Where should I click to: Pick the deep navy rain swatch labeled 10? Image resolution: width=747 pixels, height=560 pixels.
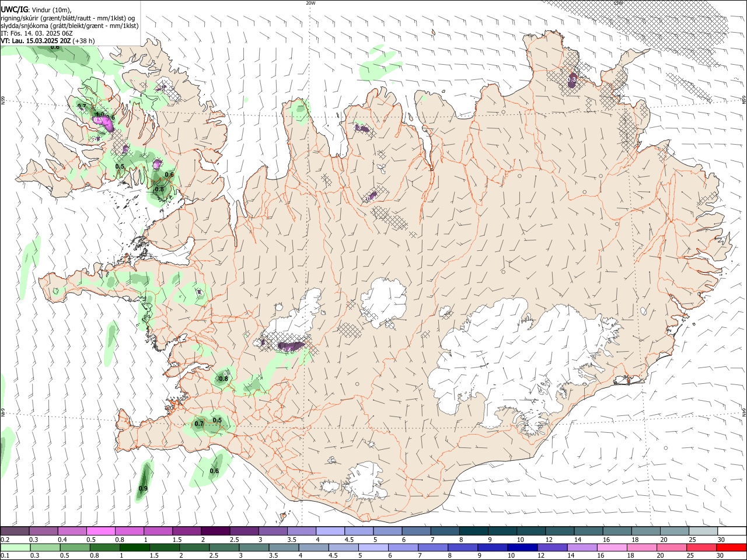(522, 547)
